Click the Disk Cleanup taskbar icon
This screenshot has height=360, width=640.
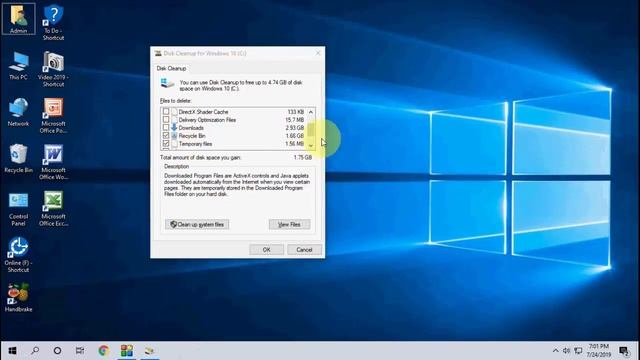coord(149,351)
